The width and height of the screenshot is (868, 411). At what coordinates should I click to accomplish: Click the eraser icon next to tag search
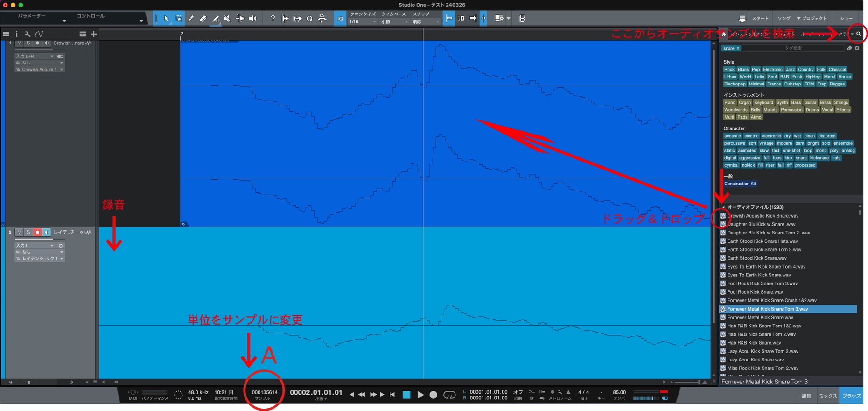click(849, 48)
